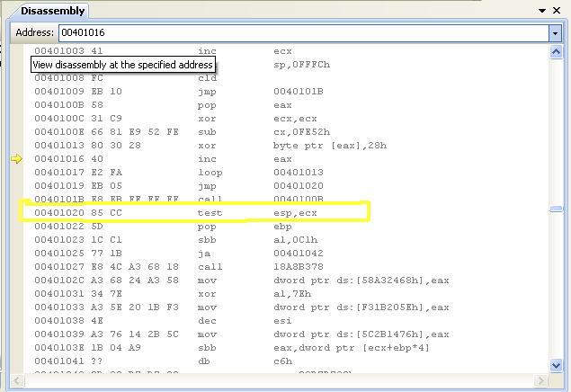Click the yellow current-instruction arrow marker
Image resolution: width=571 pixels, height=392 pixels.
pyautogui.click(x=16, y=159)
